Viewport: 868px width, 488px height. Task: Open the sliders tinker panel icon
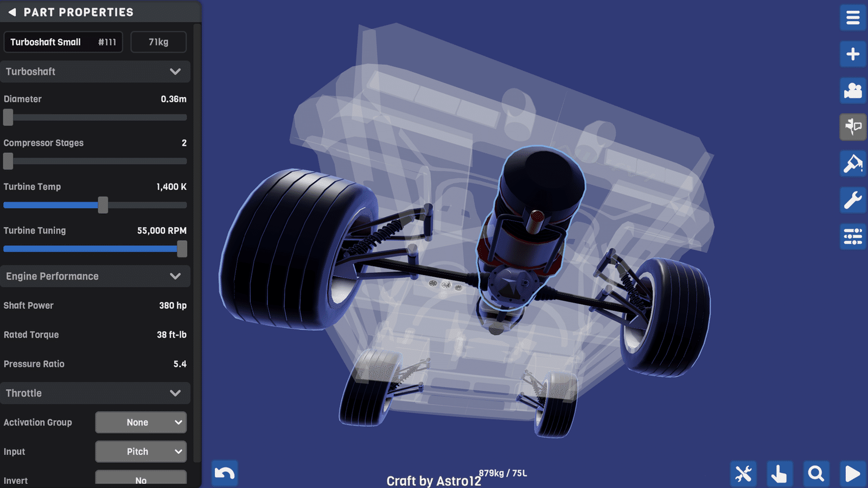click(853, 236)
